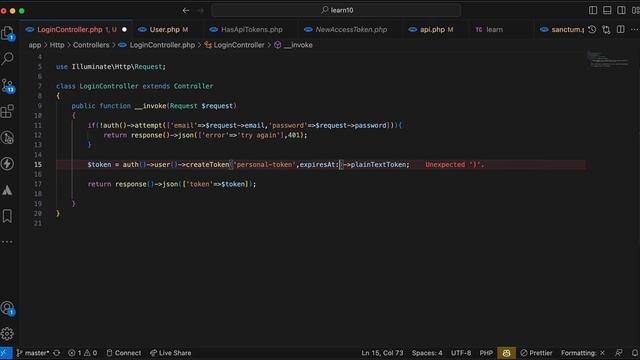
Task: Toggle Formatting status bar item
Action: point(583,353)
